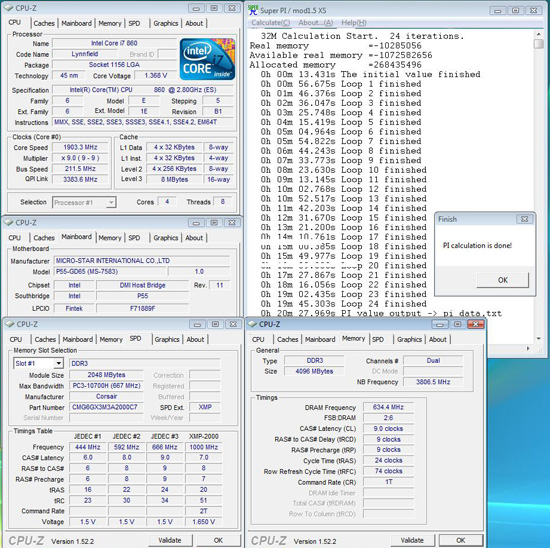
Task: Select About tab in Memory CPU-Z window
Action: pos(437,340)
